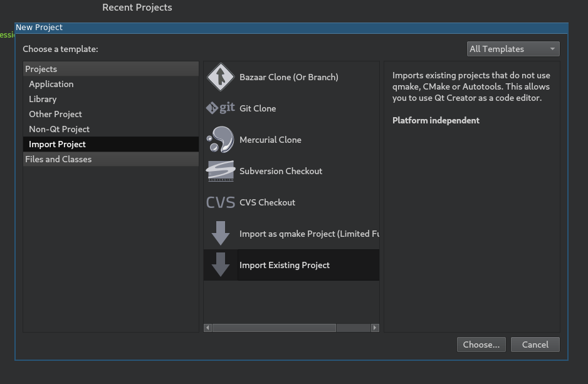588x384 pixels.
Task: Choose the Library template category
Action: click(43, 98)
